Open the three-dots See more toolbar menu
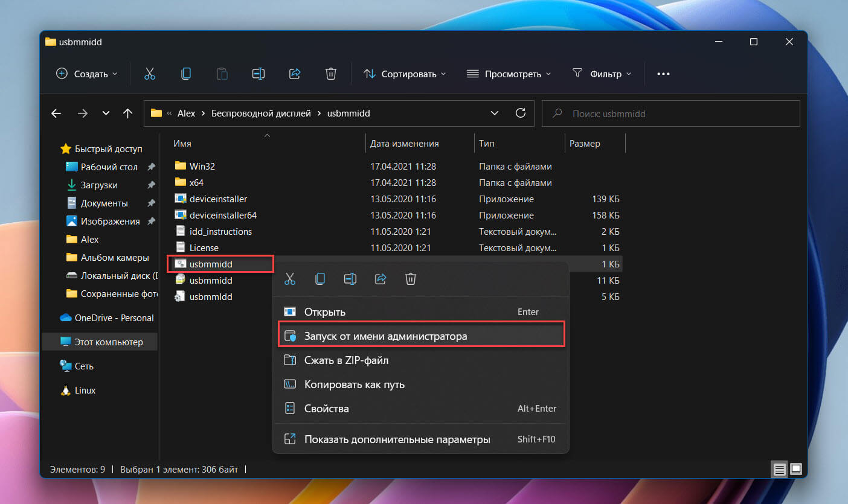Screen dimensions: 848x504 tap(663, 74)
